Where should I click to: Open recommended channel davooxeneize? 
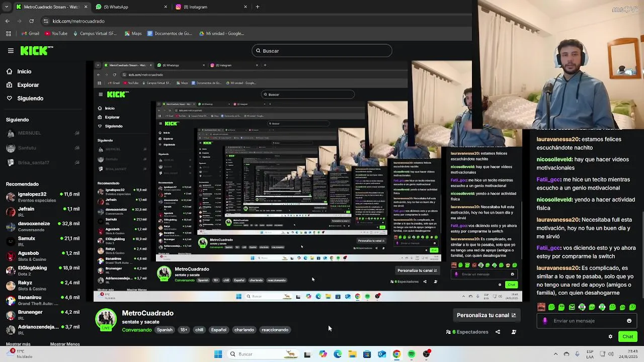(43, 226)
